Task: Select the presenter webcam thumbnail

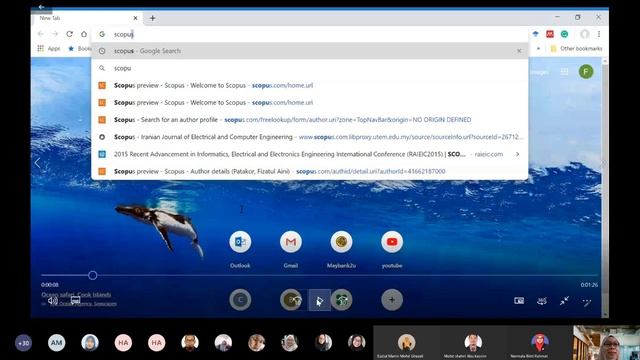Action: point(607,343)
